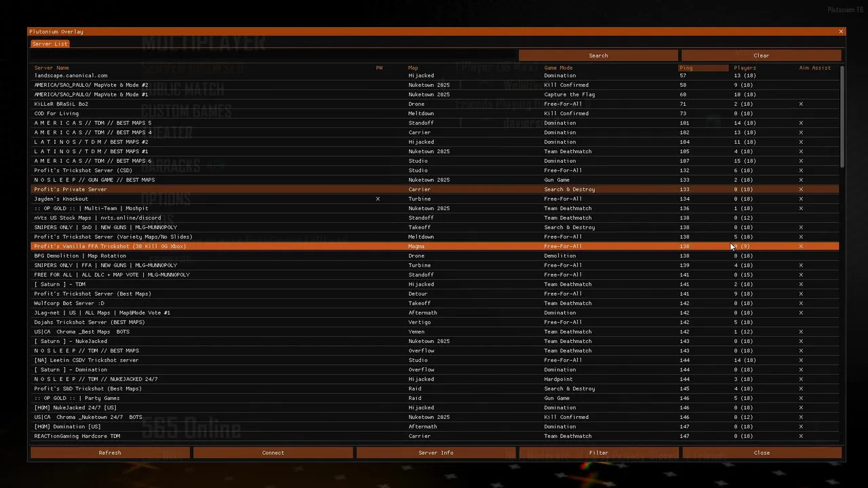
Task: Select SNIPERS ONLY SnD NEW GUNS server
Action: [435, 227]
